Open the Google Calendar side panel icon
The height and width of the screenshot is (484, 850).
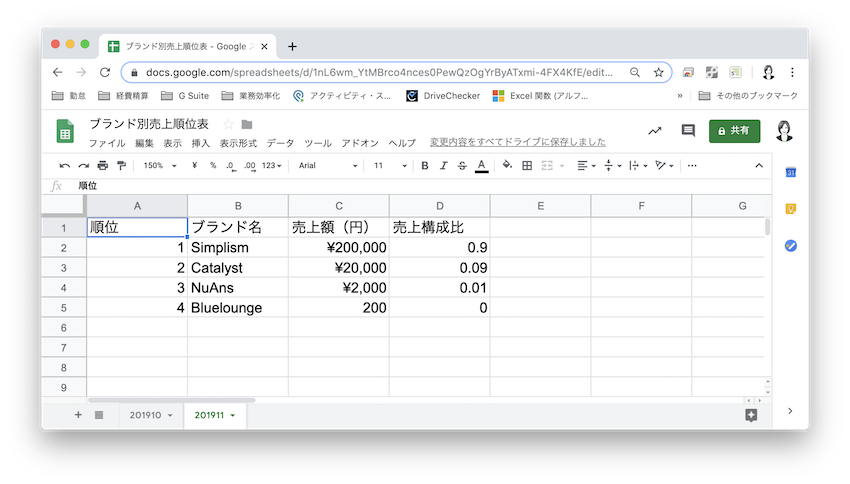click(x=789, y=173)
